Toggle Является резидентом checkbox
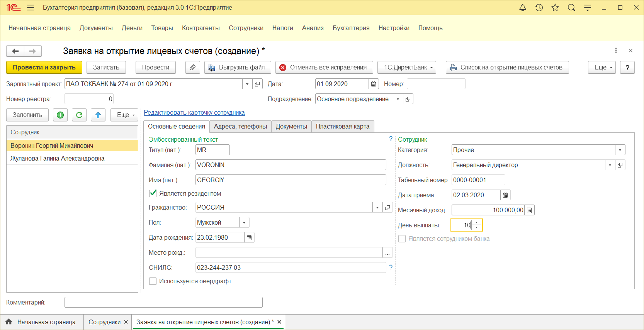This screenshot has width=644, height=330. coord(153,193)
